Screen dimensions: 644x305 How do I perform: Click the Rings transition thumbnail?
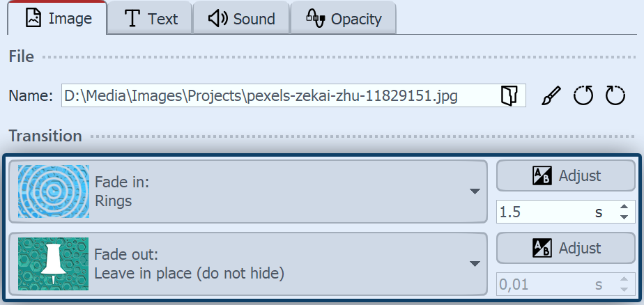[54, 191]
